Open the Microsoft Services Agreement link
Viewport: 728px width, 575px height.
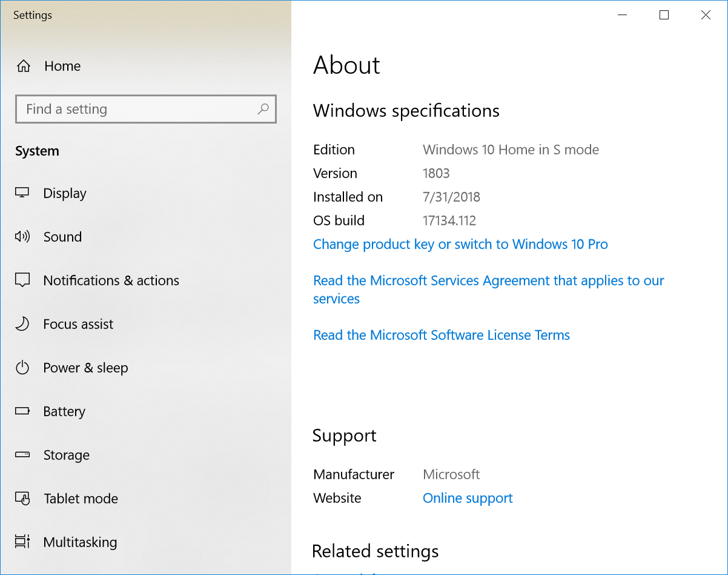[x=489, y=290]
